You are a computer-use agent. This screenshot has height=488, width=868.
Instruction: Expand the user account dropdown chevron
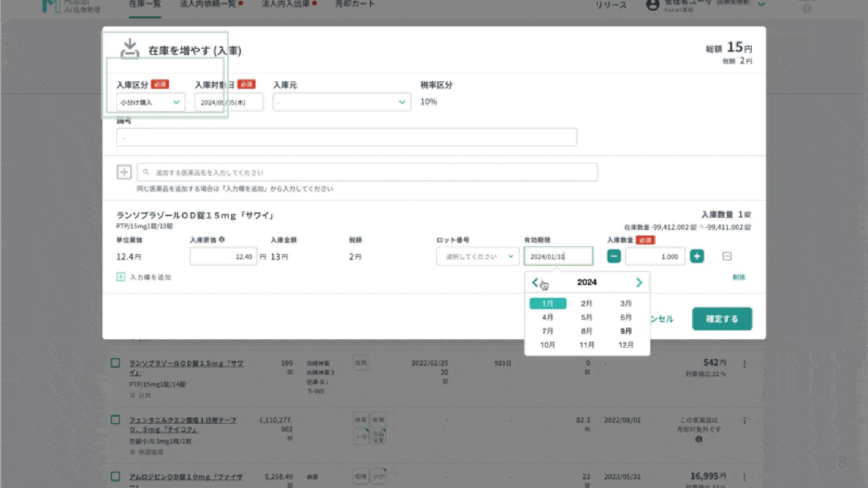point(762,4)
